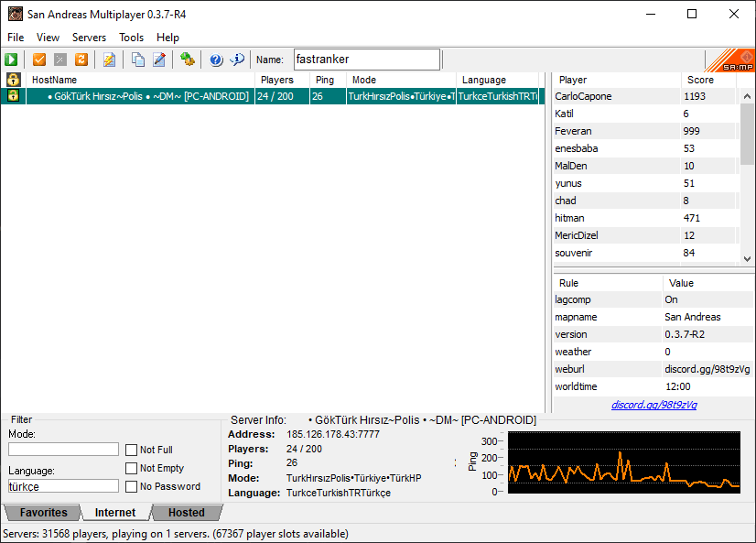Click the weburl rule row
The width and height of the screenshot is (756, 543).
653,369
